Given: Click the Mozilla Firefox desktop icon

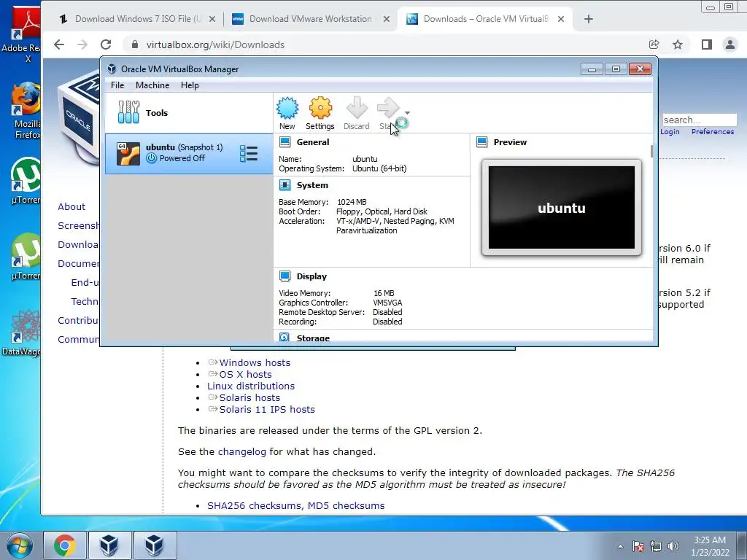Looking at the screenshot, I should click(x=26, y=111).
